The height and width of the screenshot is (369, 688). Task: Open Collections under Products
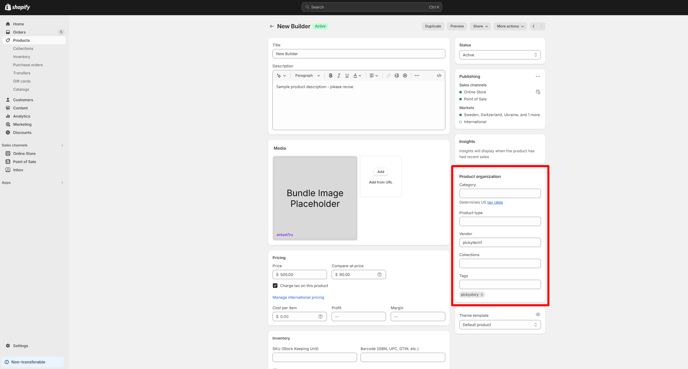coord(23,49)
